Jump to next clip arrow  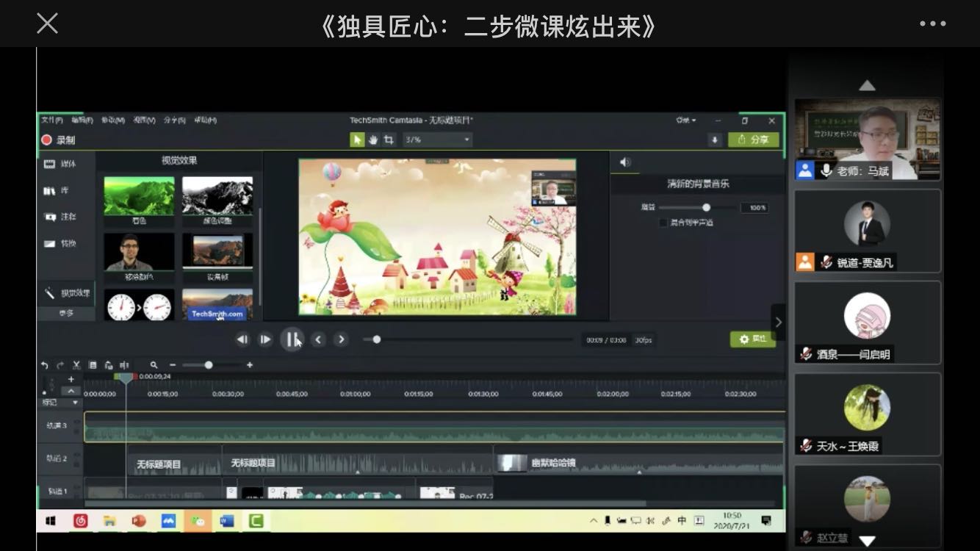point(341,339)
